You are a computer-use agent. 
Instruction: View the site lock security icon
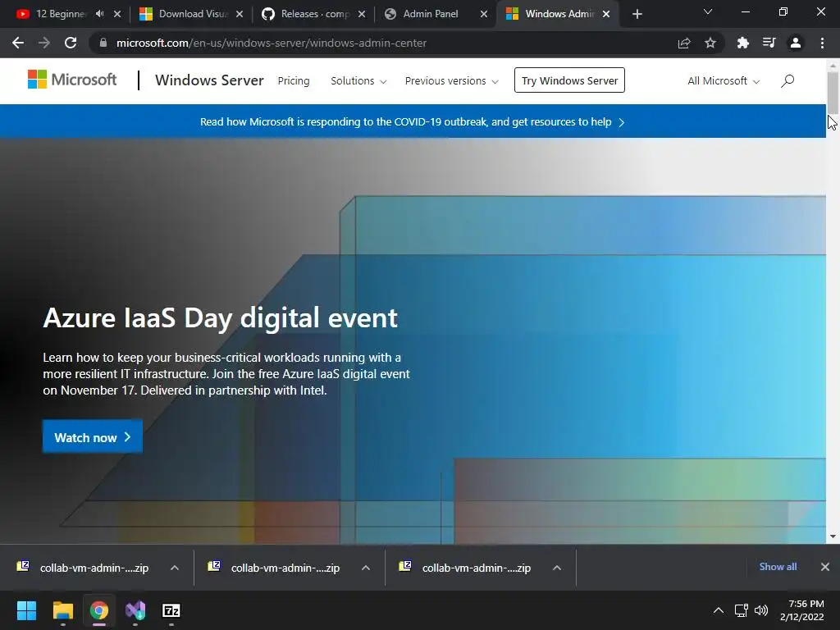[x=103, y=43]
